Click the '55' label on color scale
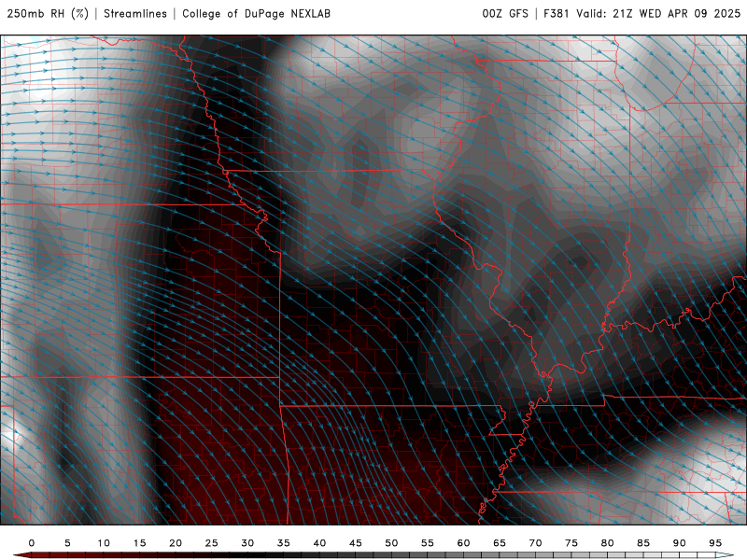 pyautogui.click(x=428, y=543)
